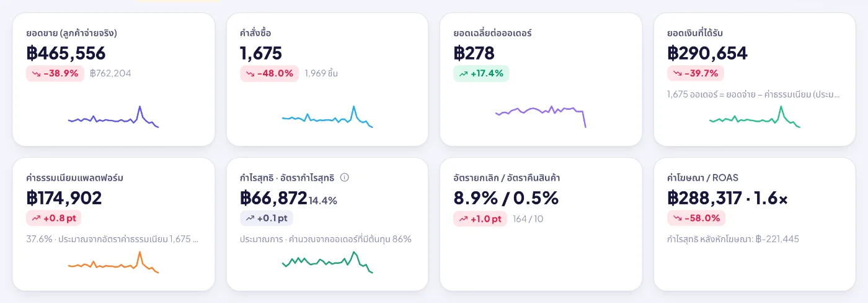This screenshot has width=868, height=303.
Task: Click the +1.0 pt cancellation rate badge
Action: (x=480, y=219)
